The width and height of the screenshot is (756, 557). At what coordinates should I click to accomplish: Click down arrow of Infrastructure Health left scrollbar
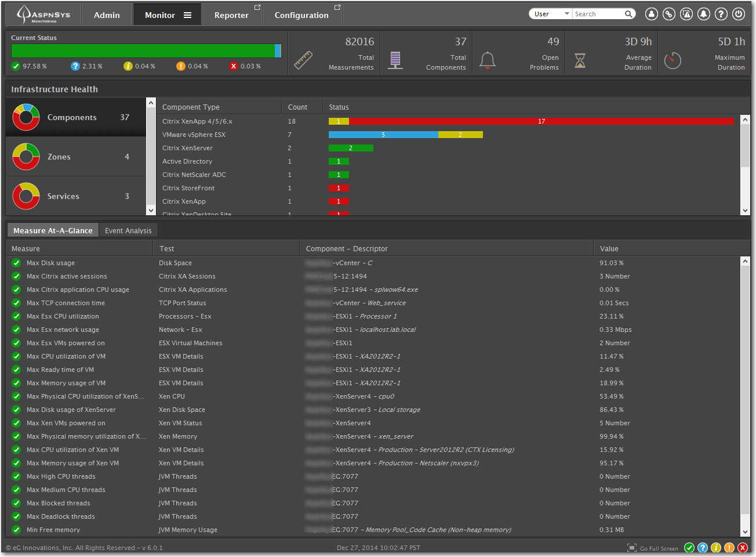(x=151, y=211)
